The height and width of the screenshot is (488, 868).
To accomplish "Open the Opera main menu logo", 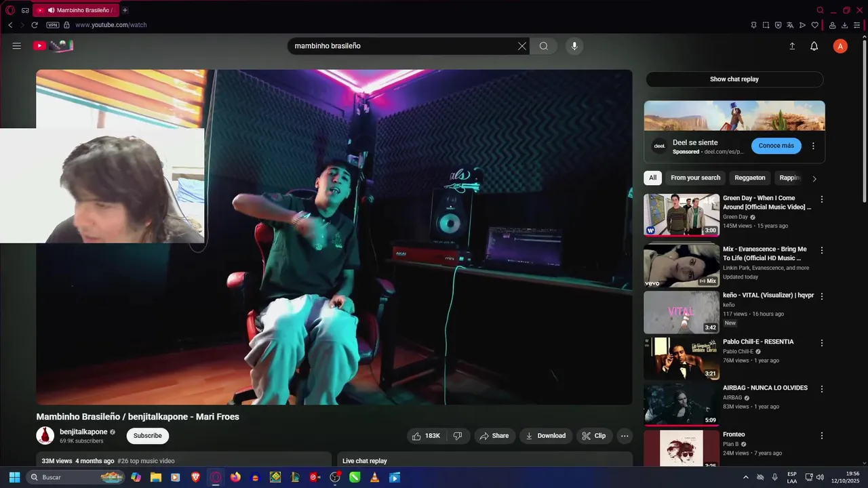I will pos(10,10).
